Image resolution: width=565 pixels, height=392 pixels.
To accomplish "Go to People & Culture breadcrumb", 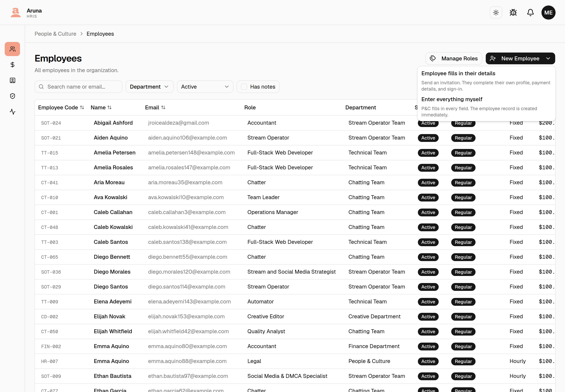I will pyautogui.click(x=55, y=34).
